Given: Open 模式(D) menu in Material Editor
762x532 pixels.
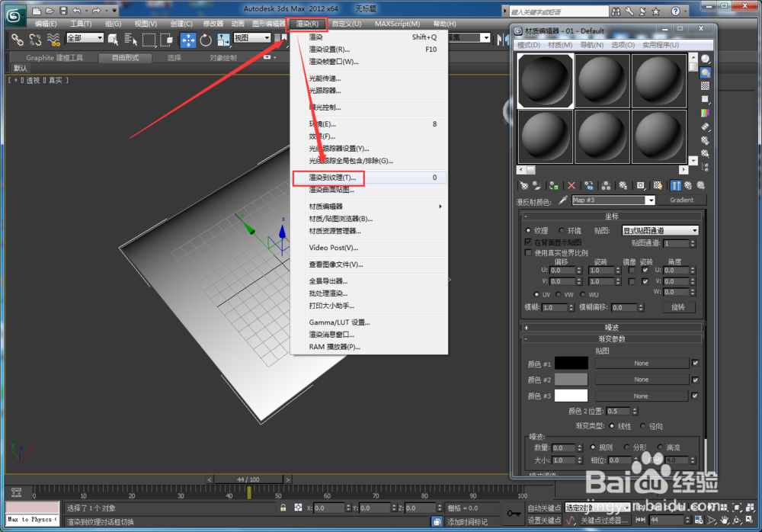Looking at the screenshot, I should click(529, 45).
